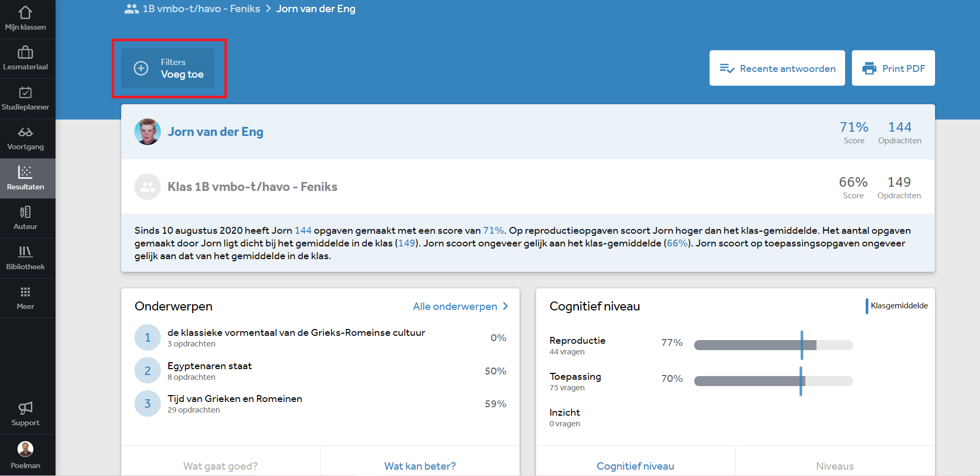
Task: Click Jorn's 144 Opdrachten value
Action: [900, 127]
